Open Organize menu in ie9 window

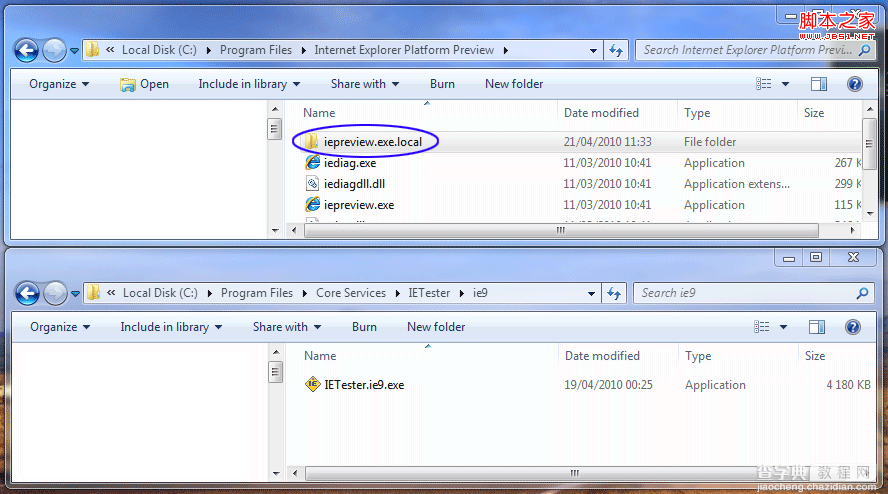point(60,327)
